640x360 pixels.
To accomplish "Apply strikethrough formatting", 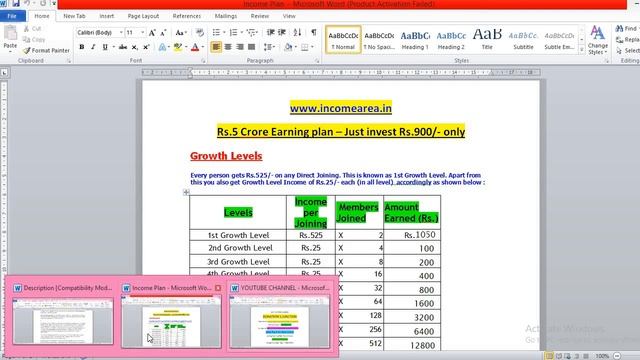I will [122, 47].
